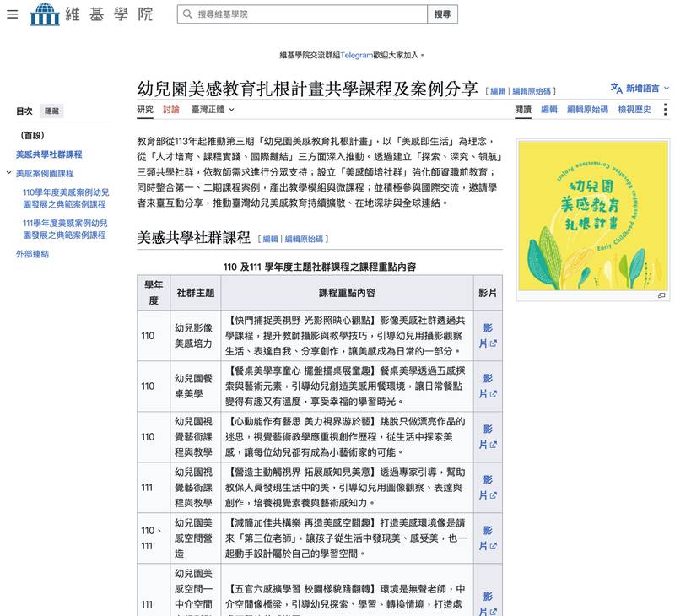Image resolution: width=675 pixels, height=616 pixels.
Task: Click the 社群主題 table header
Action: pyautogui.click(x=196, y=293)
